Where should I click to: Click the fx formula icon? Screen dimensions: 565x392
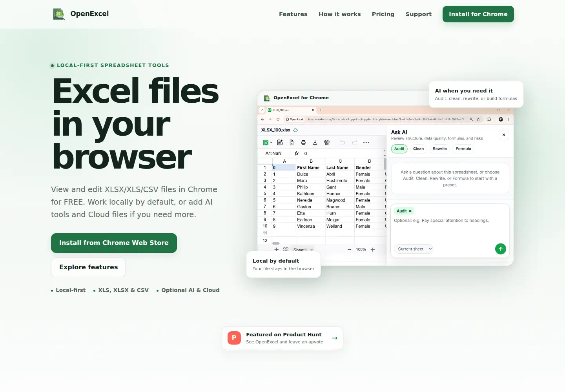(297, 154)
